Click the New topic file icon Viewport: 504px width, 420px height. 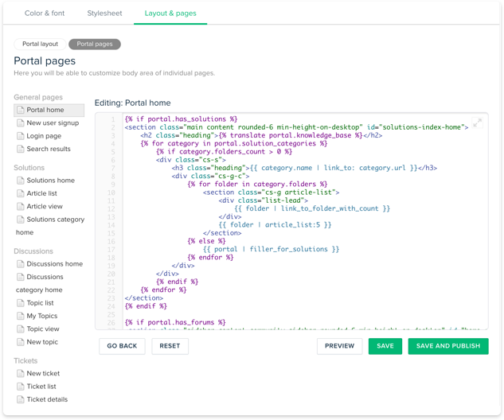21,342
